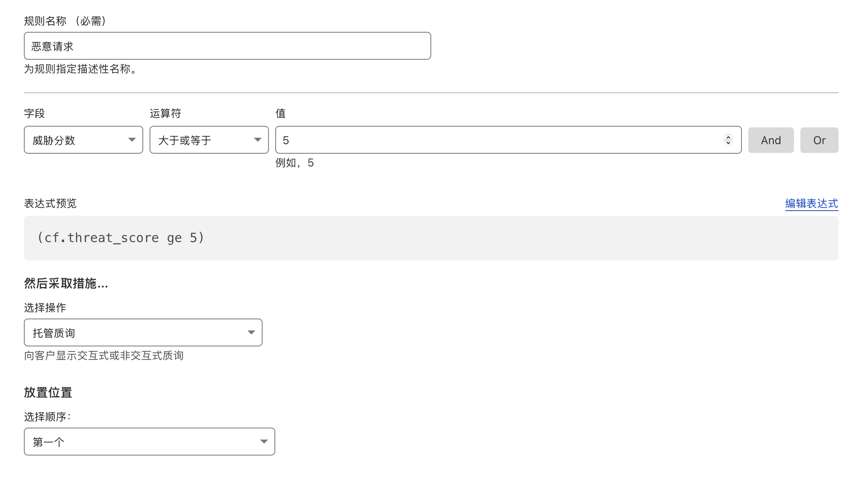The height and width of the screenshot is (477, 868).
Task: Click the 表达式预览 label
Action: [x=50, y=203]
